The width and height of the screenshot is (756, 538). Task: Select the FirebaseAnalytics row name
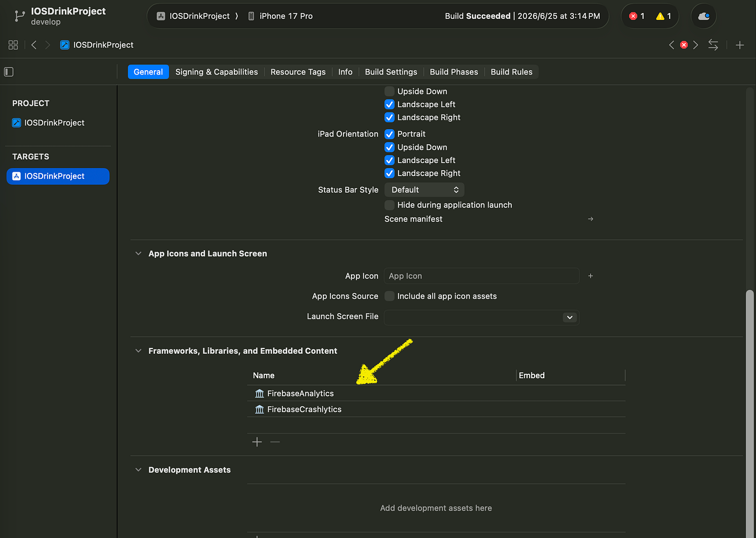pyautogui.click(x=300, y=393)
